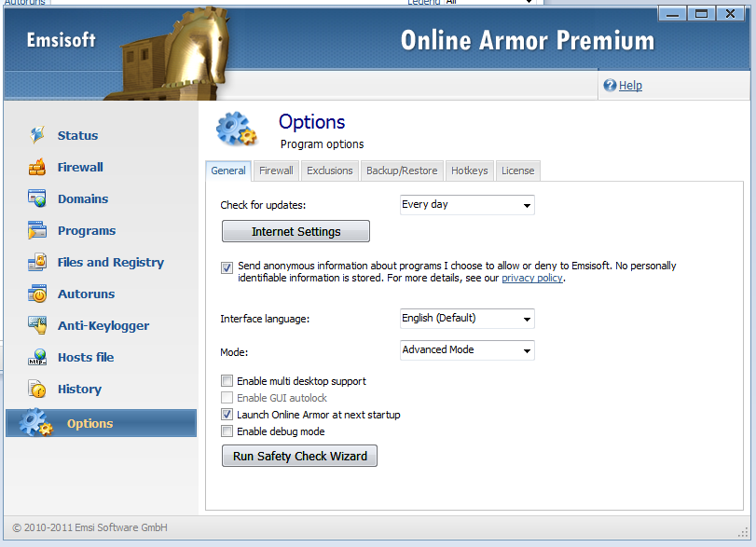Toggle Launch Online Armor at next startup

pyautogui.click(x=227, y=415)
